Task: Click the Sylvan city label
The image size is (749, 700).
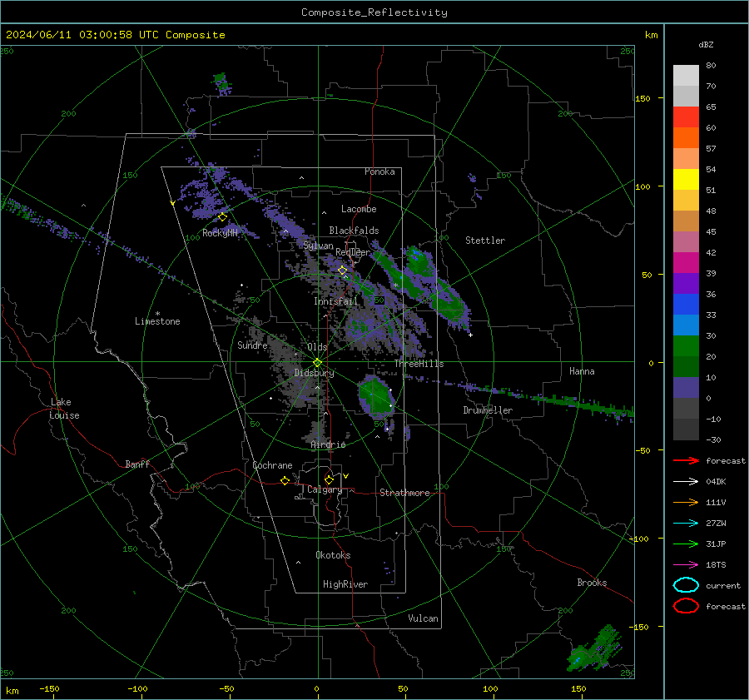Action: click(318, 246)
